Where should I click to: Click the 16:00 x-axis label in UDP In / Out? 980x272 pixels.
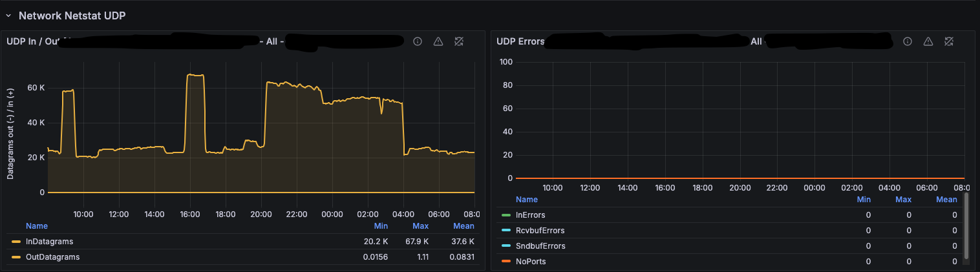tap(190, 214)
